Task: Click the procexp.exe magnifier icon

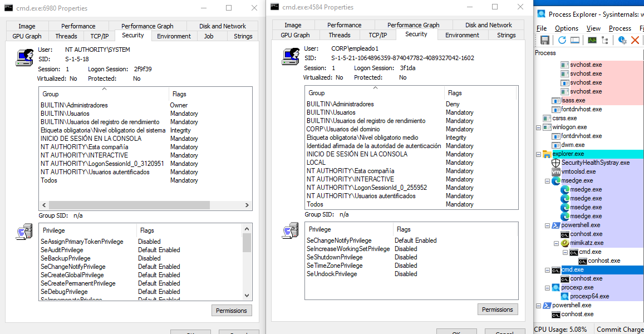Action: [x=555, y=288]
